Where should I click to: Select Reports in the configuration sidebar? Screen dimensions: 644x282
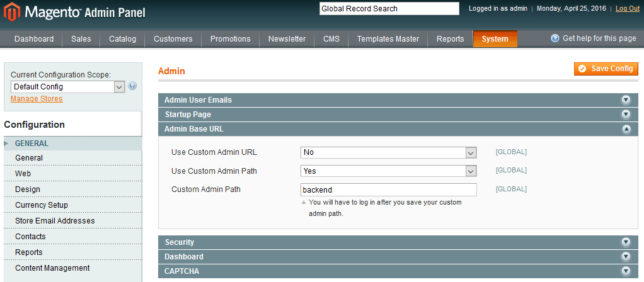(72, 252)
